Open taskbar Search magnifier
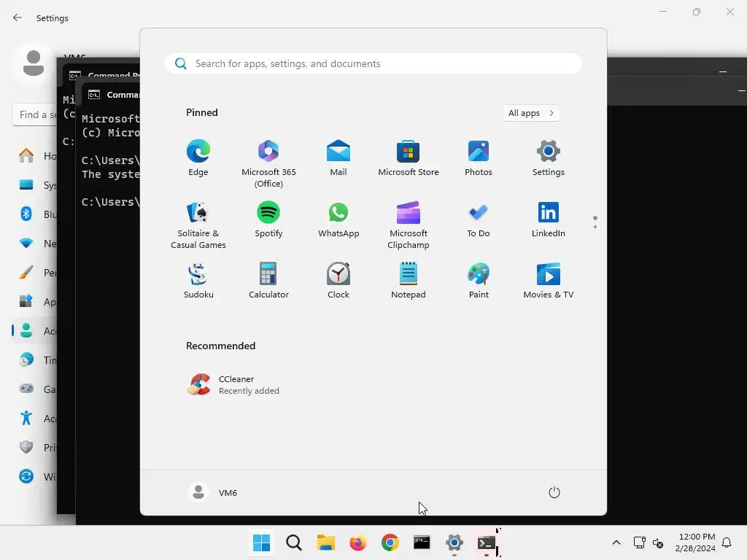This screenshot has width=747, height=560. [293, 542]
